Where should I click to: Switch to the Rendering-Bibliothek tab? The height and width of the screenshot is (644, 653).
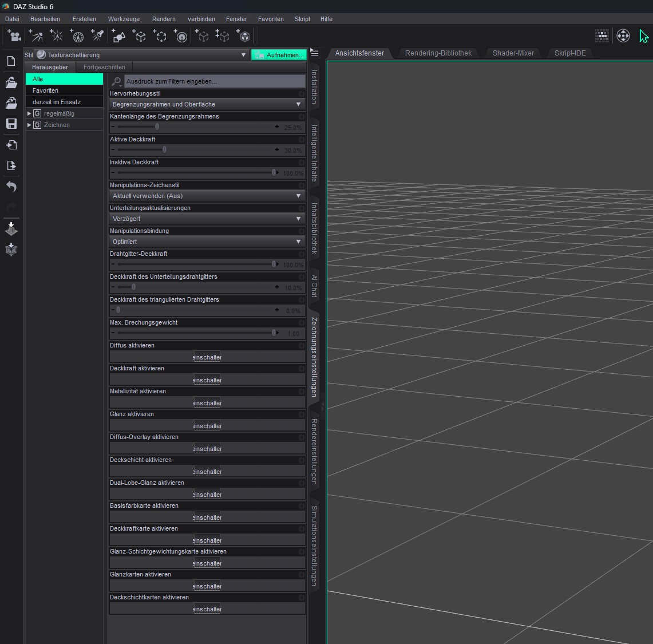(x=438, y=53)
